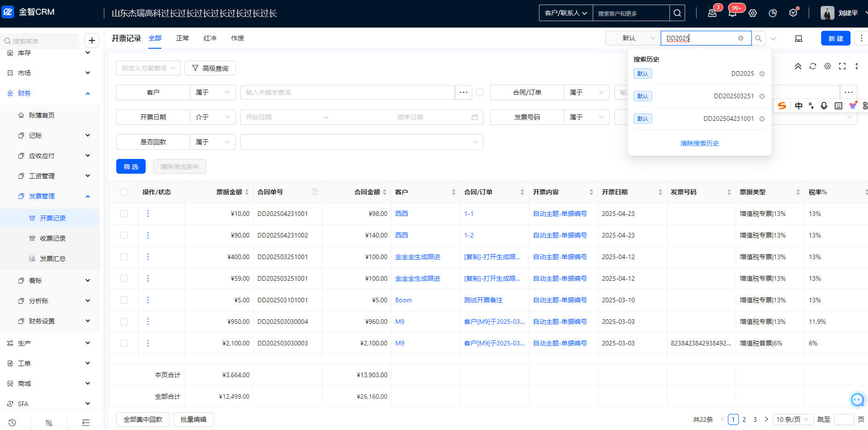868x430 pixels.
Task: Open the more options vertical dots beside 新建
Action: pos(862,39)
